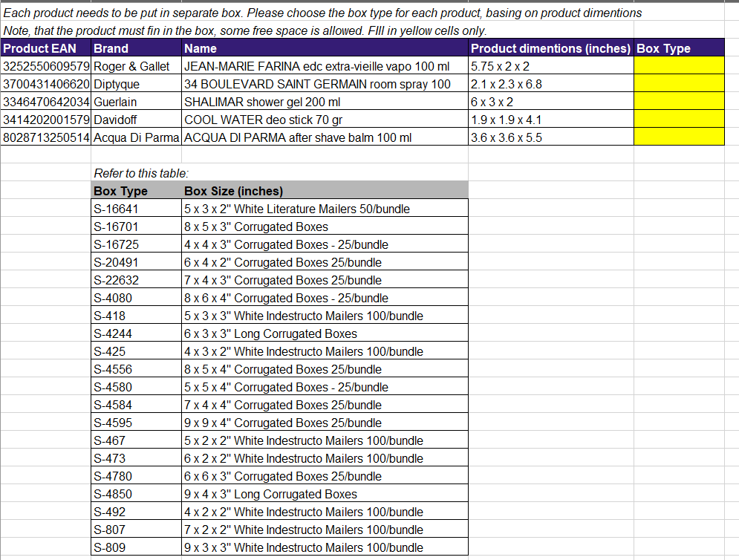Click the 9 x 9 x 4" Corrugated Boxes cell
Screen dimensions: 739x560
tap(325, 423)
